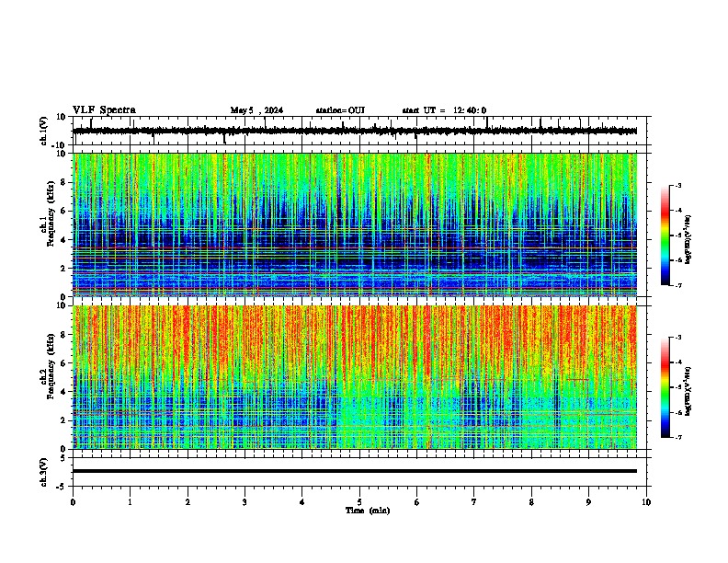Viewport: 728px width, 563px height.
Task: Click the thick black ch.3 voltage line
Action: [355, 471]
